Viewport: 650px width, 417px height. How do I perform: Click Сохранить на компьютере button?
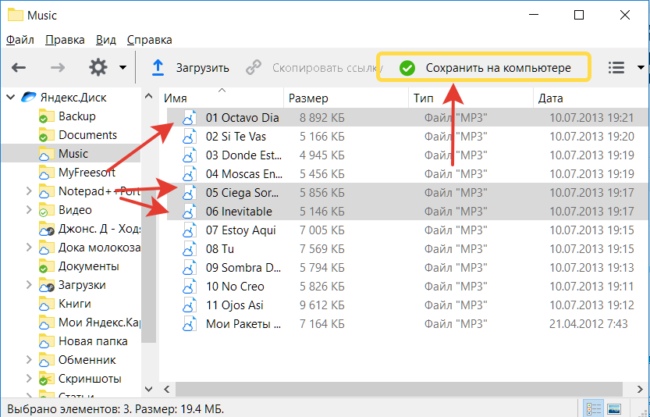484,68
